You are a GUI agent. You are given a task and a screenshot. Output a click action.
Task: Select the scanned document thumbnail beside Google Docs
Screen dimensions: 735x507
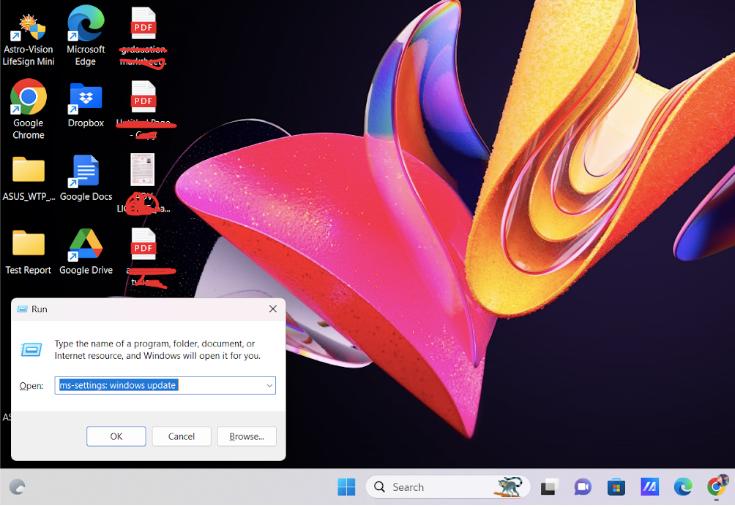coord(142,183)
